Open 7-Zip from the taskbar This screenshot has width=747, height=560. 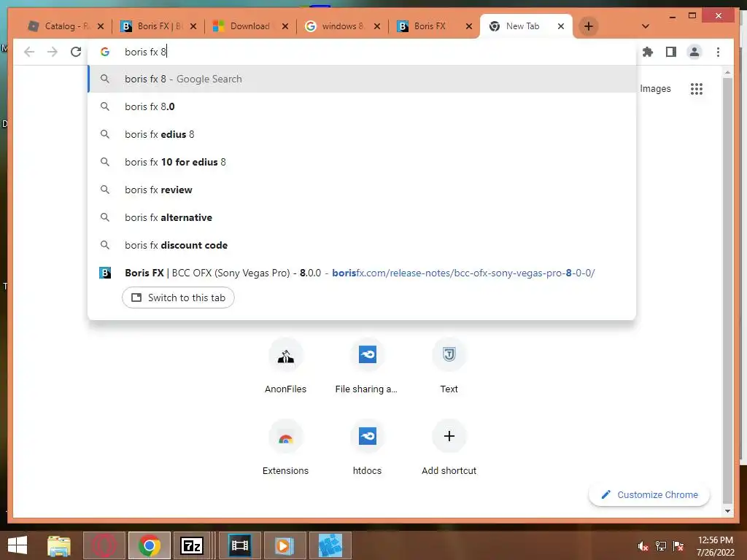tap(192, 545)
